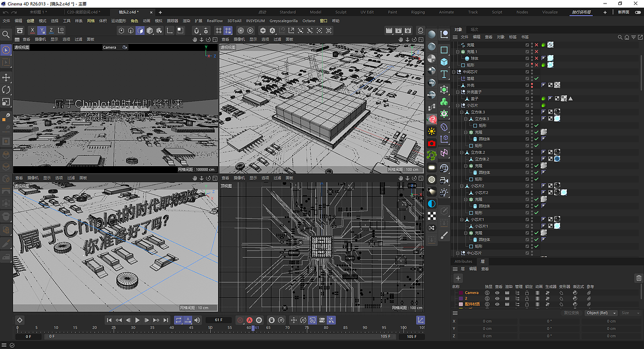Toggle view eye for Camera layer
Screen dimensions: 644x349
(x=497, y=293)
